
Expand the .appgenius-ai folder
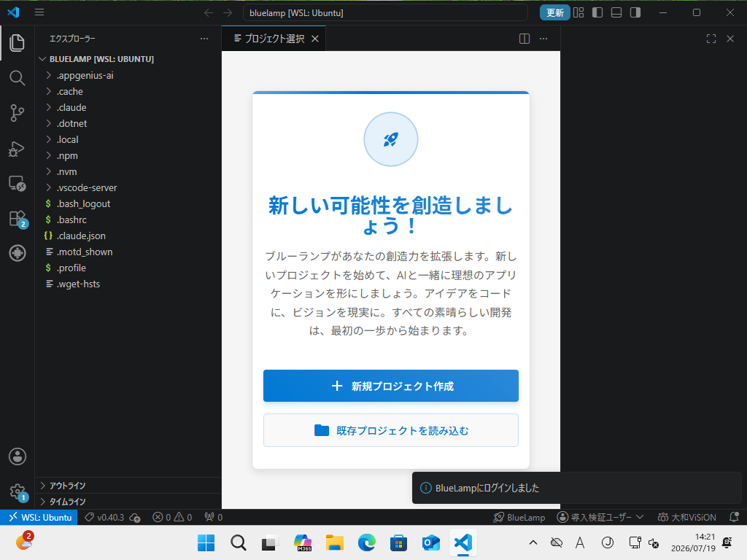pos(128,75)
